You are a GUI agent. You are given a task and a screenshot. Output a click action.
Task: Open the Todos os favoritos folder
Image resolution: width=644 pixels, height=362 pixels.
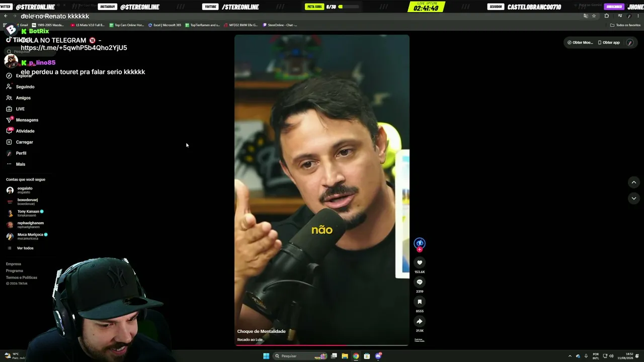pos(625,25)
